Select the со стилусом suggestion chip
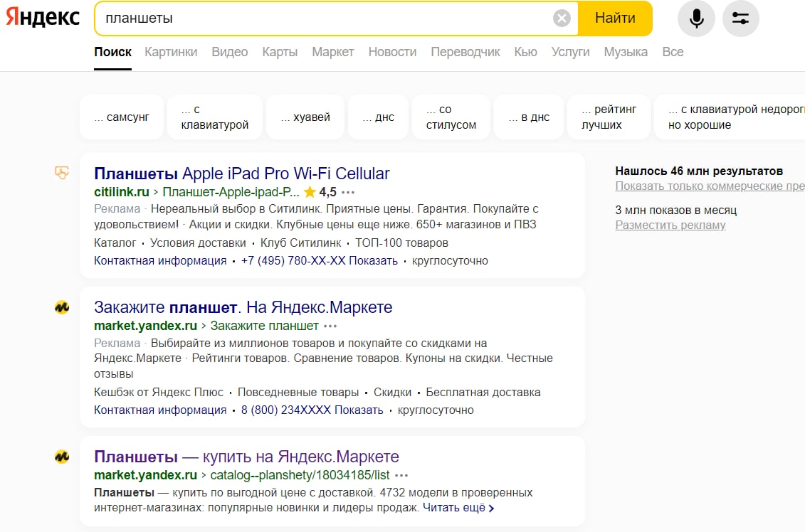Viewport: 805px width, 532px height. click(451, 117)
